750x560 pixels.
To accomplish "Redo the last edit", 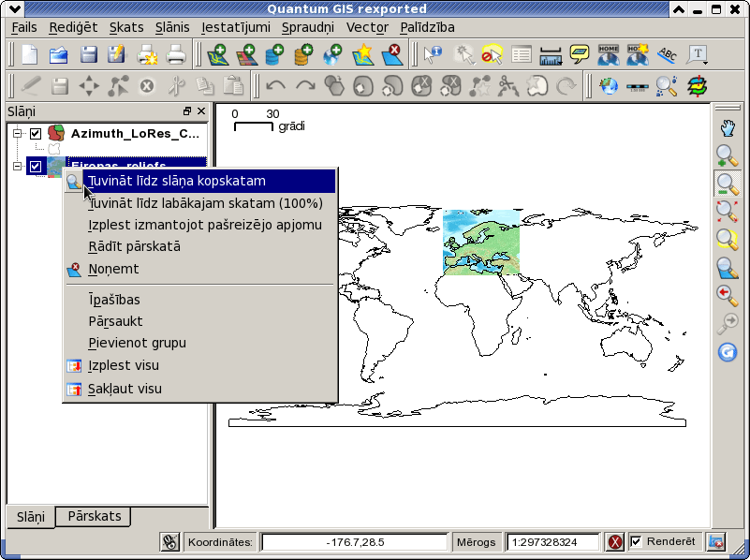I will (x=305, y=86).
